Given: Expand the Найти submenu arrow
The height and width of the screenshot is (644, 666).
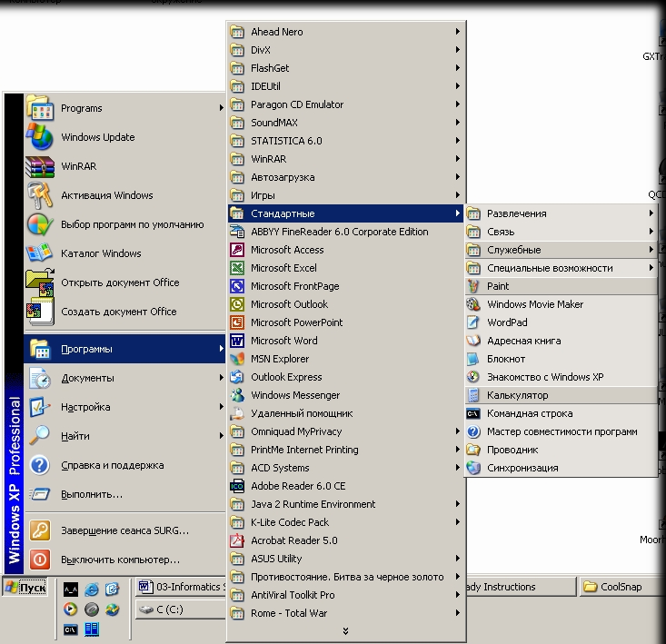Looking at the screenshot, I should pos(221,436).
